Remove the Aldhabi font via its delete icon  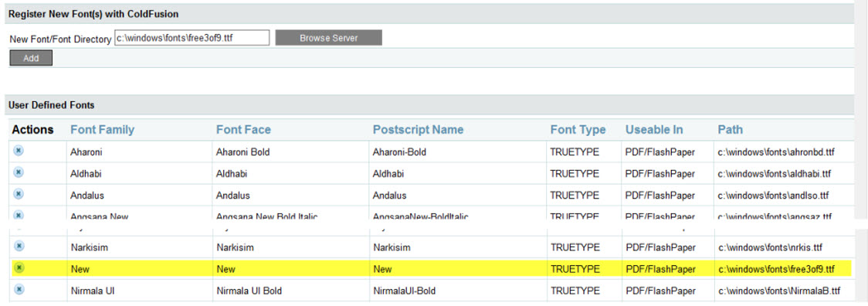click(x=19, y=172)
